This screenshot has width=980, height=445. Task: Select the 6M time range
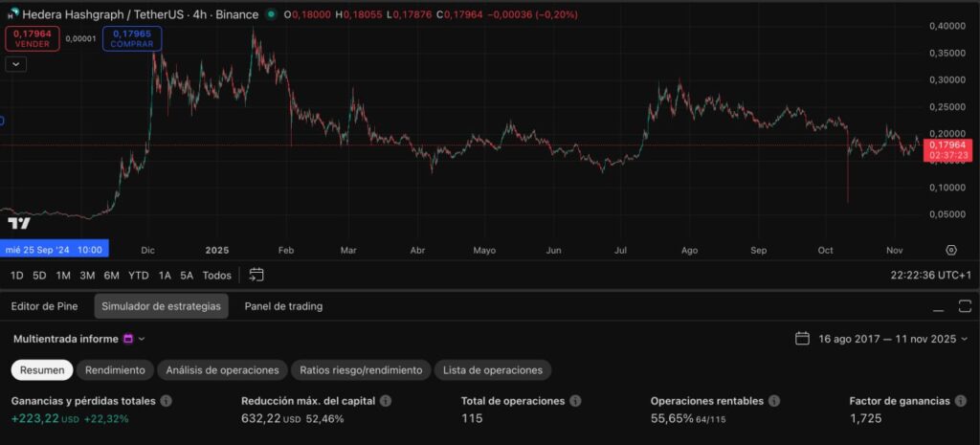[112, 275]
